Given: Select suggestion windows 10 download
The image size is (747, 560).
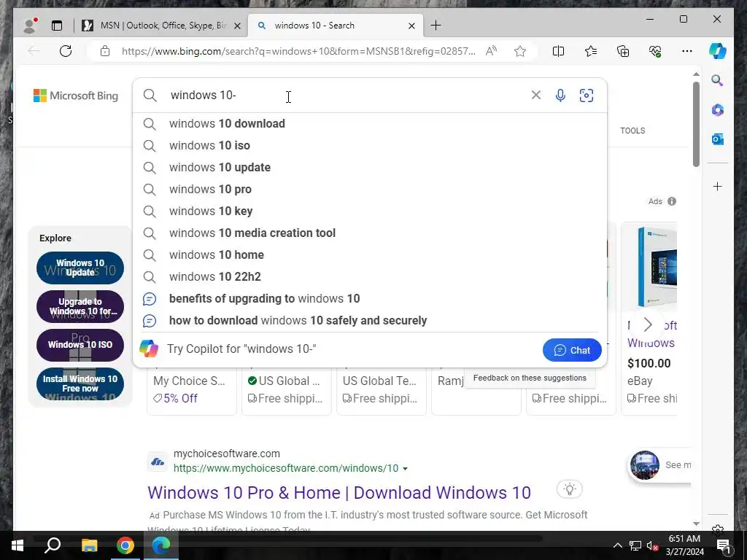Looking at the screenshot, I should point(370,124).
